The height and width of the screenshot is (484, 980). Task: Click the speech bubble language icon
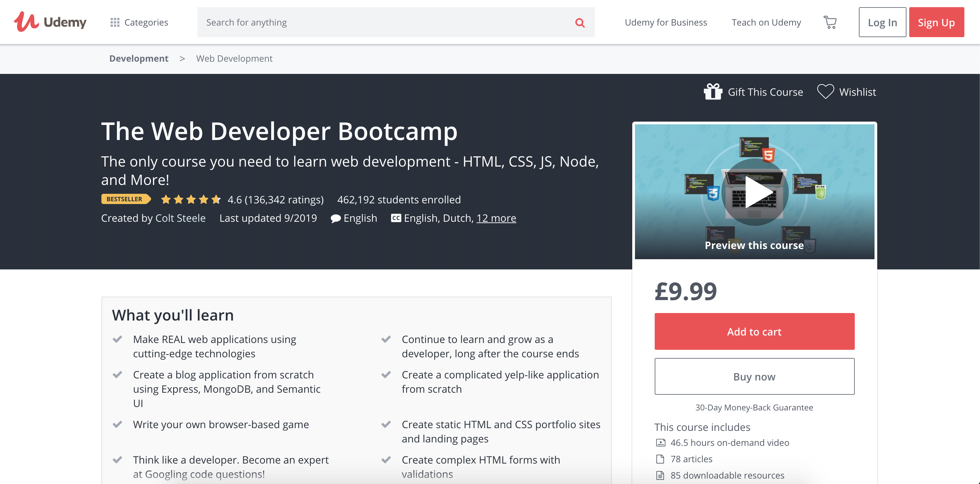tap(335, 218)
